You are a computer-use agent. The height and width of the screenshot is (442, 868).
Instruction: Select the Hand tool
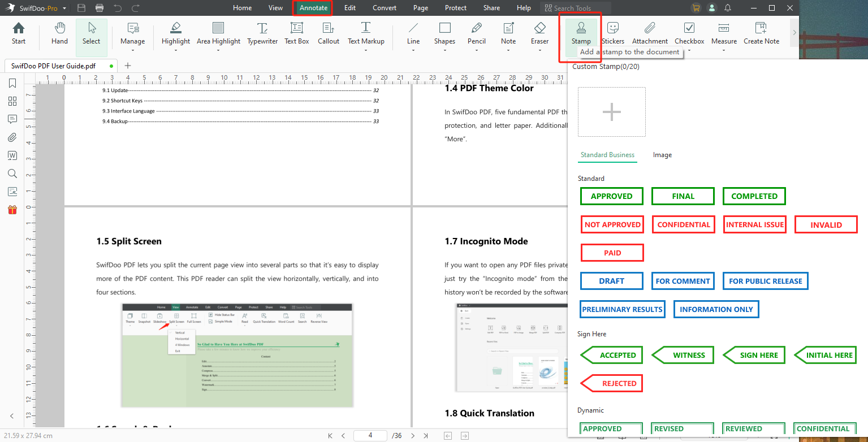(x=59, y=33)
